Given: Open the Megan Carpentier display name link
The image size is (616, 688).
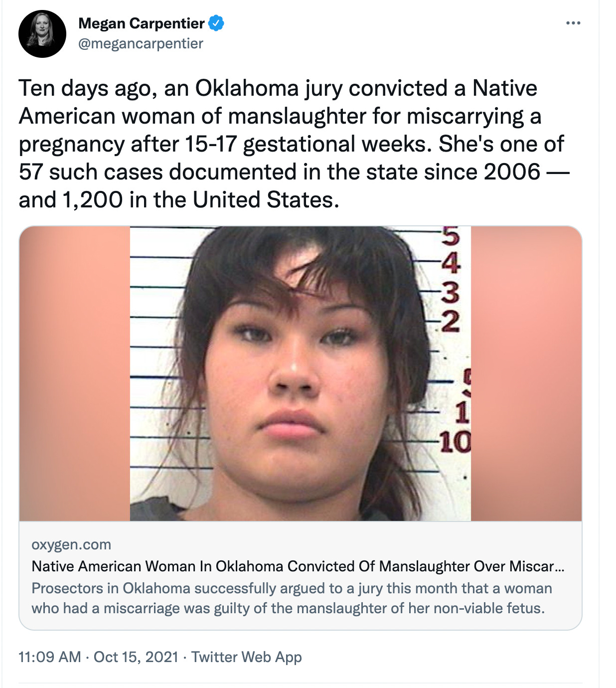Looking at the screenshot, I should tap(142, 23).
